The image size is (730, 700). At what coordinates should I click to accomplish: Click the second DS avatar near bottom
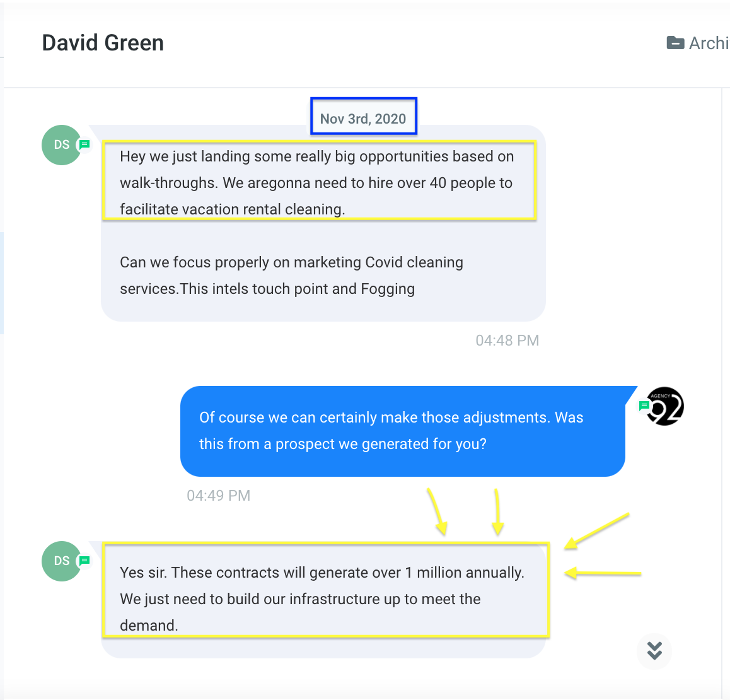tap(61, 561)
